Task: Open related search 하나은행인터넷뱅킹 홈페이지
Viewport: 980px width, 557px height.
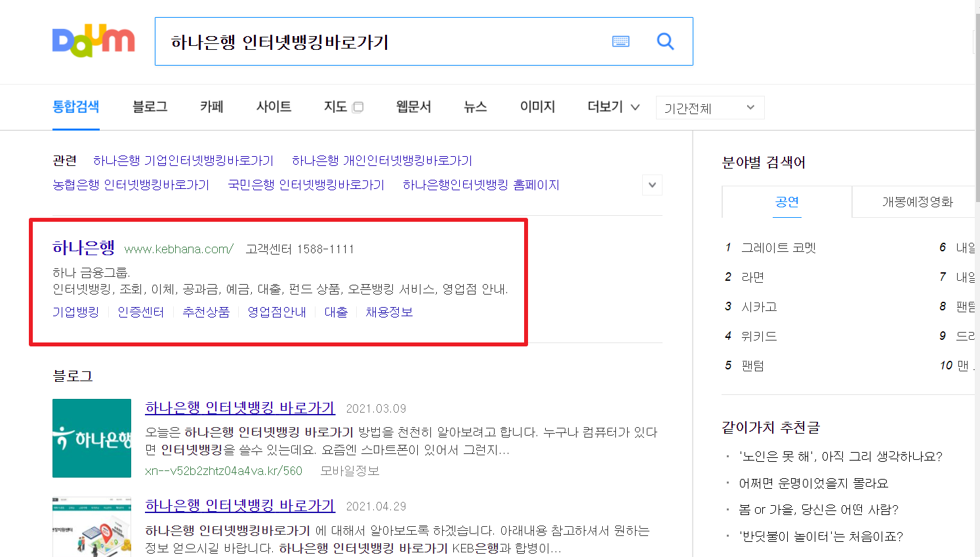Action: (x=481, y=185)
